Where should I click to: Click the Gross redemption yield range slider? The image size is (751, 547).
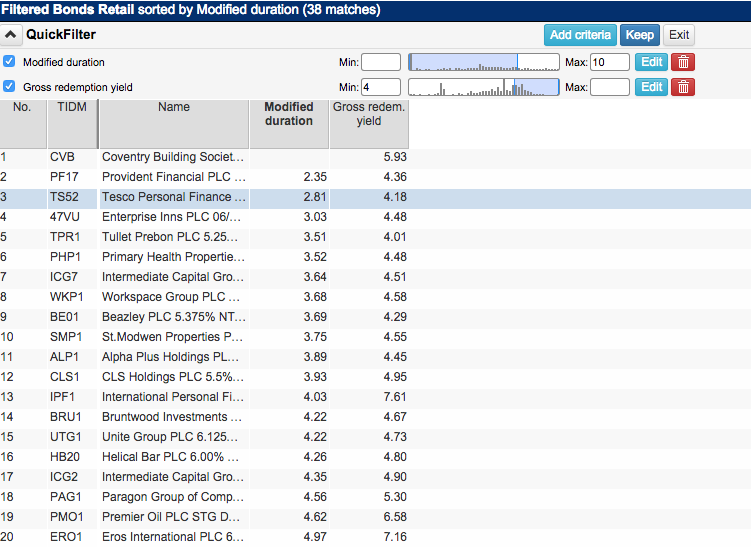484,87
